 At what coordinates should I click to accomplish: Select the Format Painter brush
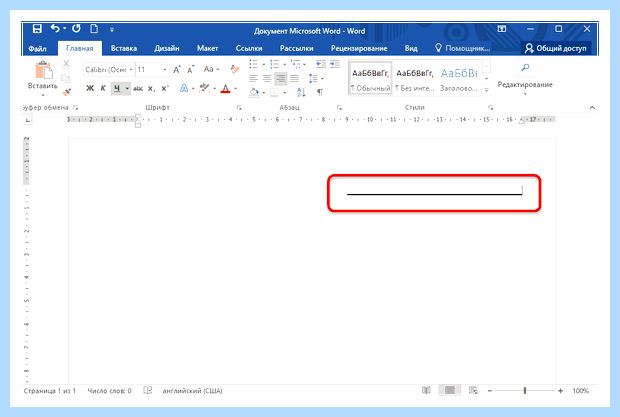click(66, 92)
